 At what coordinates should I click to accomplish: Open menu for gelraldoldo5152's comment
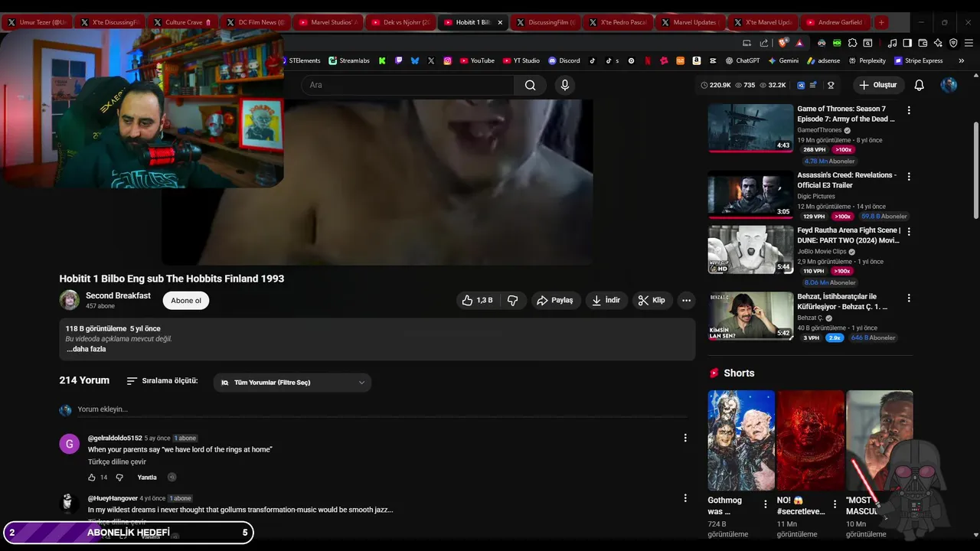[x=685, y=438]
